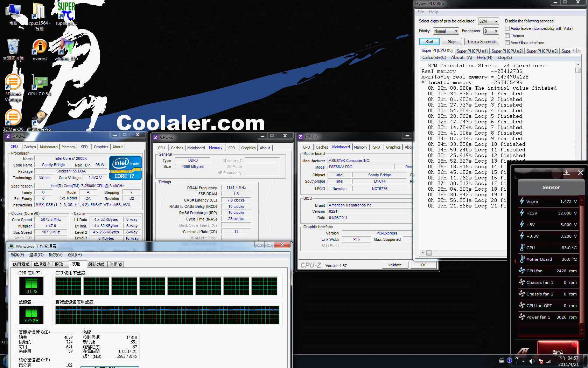Click Stop(S) menu in Super PI

click(x=504, y=57)
